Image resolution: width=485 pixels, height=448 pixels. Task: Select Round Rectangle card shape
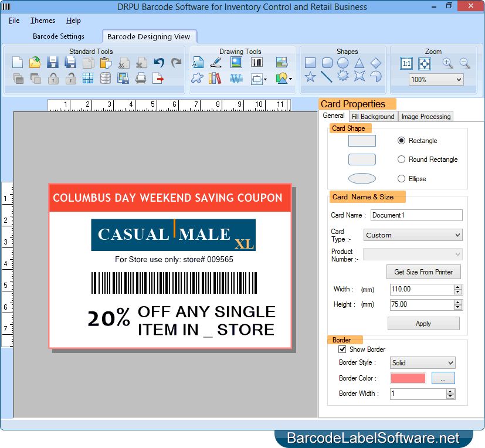pyautogui.click(x=402, y=159)
